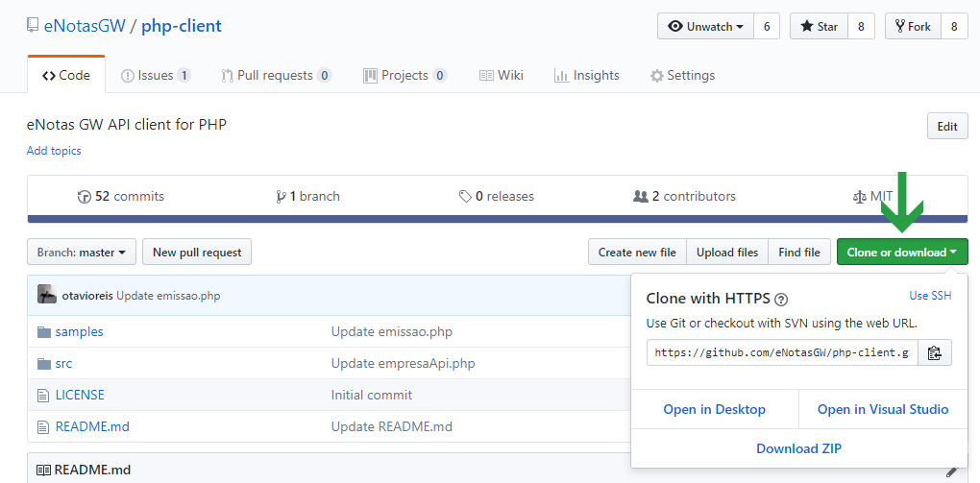The width and height of the screenshot is (980, 483).
Task: Click the forks count next to Fork
Action: (954, 26)
